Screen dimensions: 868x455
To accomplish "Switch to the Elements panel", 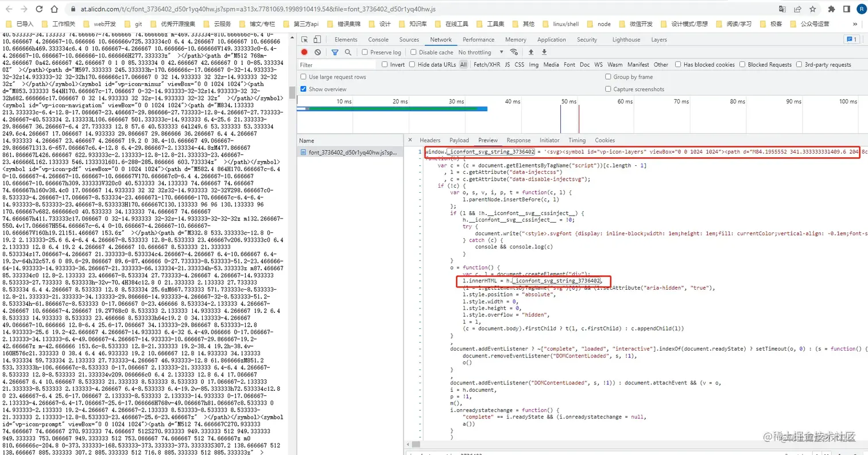I will pyautogui.click(x=346, y=40).
